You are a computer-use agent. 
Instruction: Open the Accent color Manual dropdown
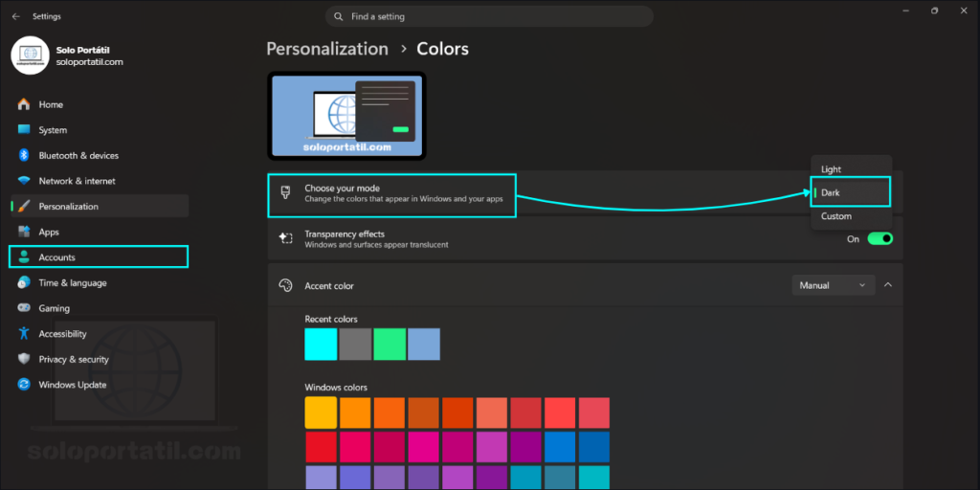tap(834, 285)
